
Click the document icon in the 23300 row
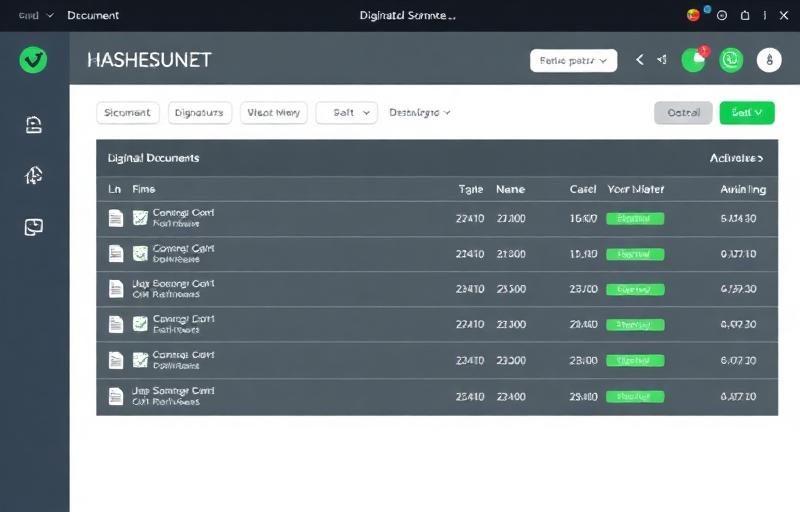[116, 324]
